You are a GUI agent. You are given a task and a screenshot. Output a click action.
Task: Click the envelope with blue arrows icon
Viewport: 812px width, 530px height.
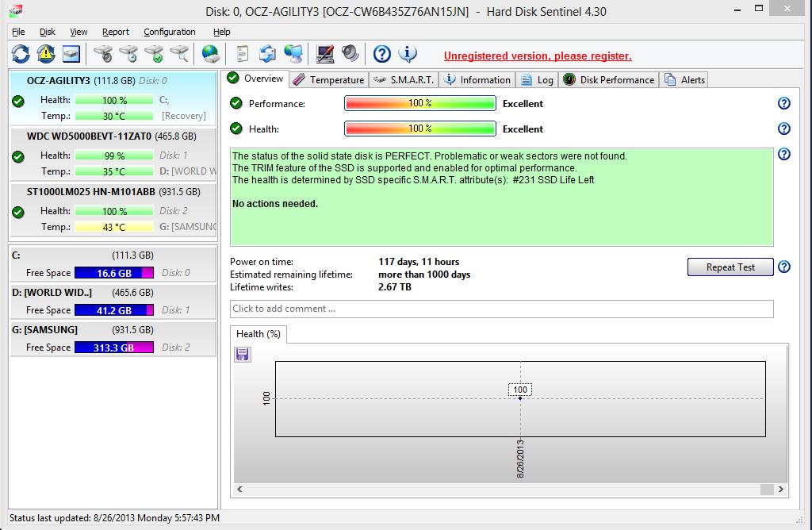tap(268, 54)
